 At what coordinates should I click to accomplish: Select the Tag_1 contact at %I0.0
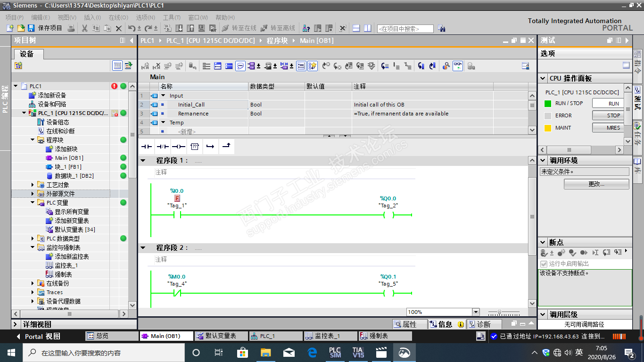tap(177, 215)
